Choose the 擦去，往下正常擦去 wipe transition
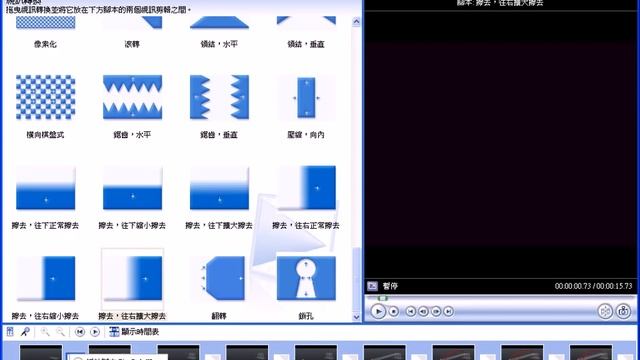Image resolution: width=640 pixels, height=360 pixels. tap(45, 188)
